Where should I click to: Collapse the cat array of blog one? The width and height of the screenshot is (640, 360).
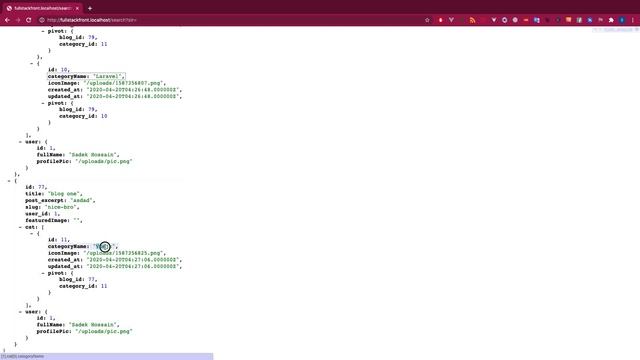[x=20, y=227]
